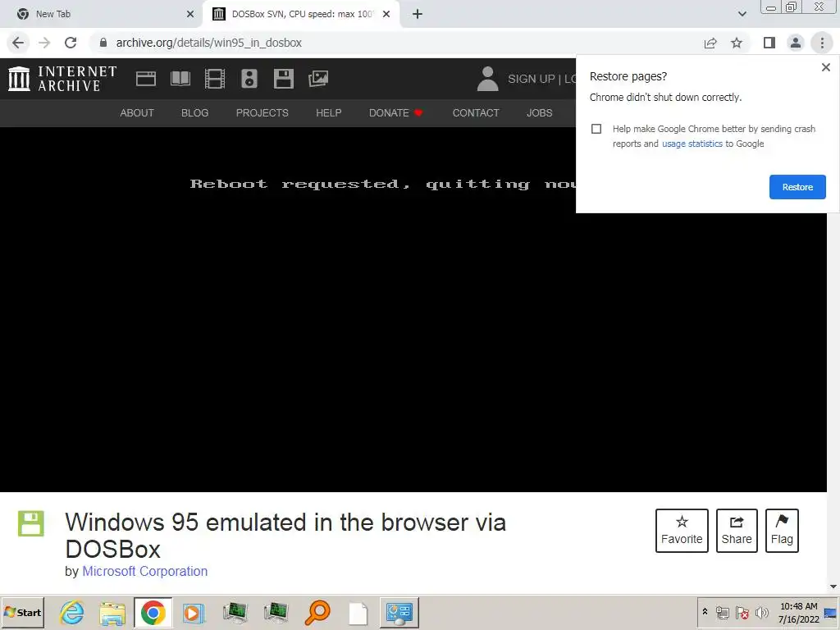Screen dimensions: 840x630
Task: Open the DONATE menu item
Action: pyautogui.click(x=395, y=113)
